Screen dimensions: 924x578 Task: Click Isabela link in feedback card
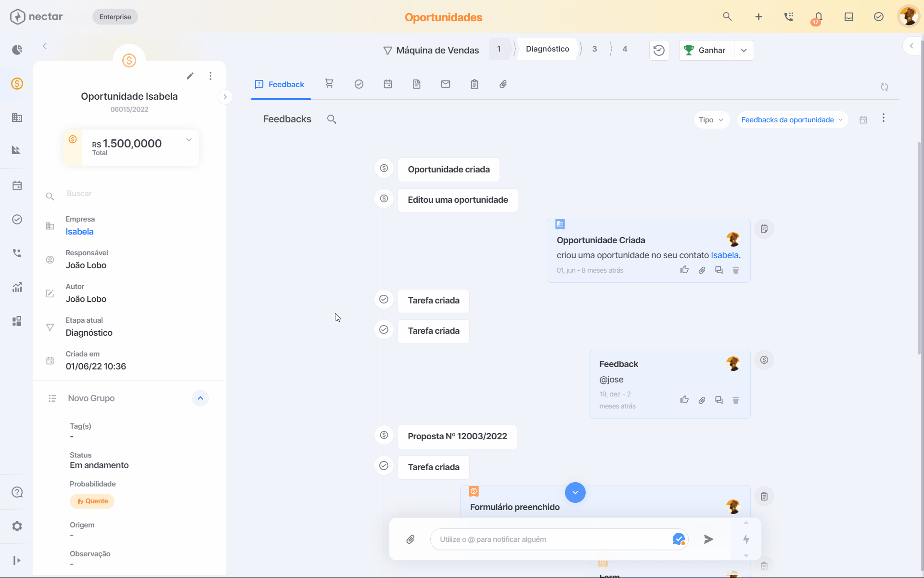coord(724,255)
